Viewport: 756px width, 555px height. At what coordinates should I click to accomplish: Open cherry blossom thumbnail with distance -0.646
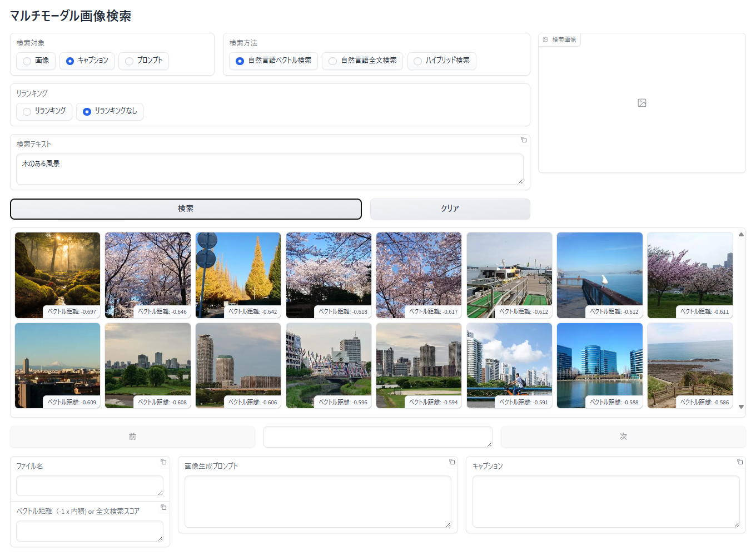coord(148,275)
